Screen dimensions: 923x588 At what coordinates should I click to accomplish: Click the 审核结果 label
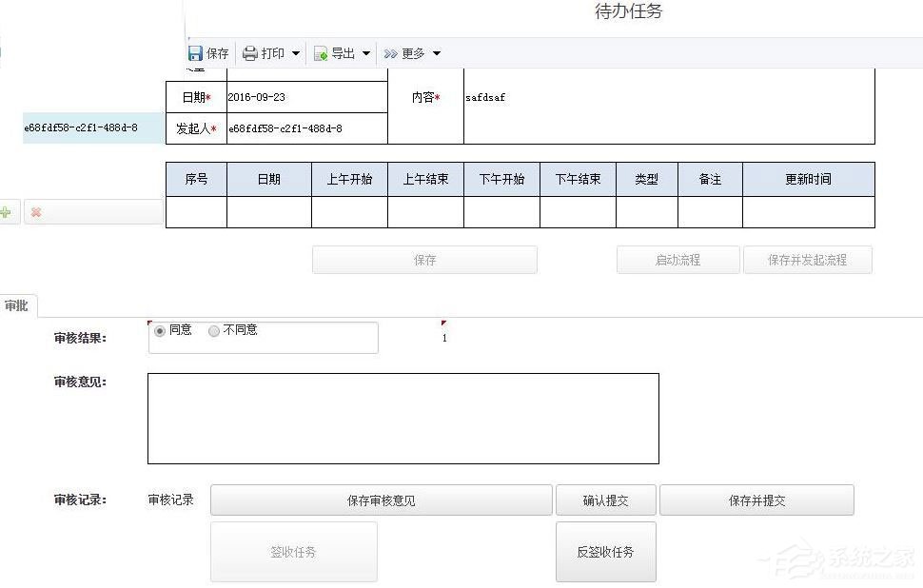click(x=80, y=338)
